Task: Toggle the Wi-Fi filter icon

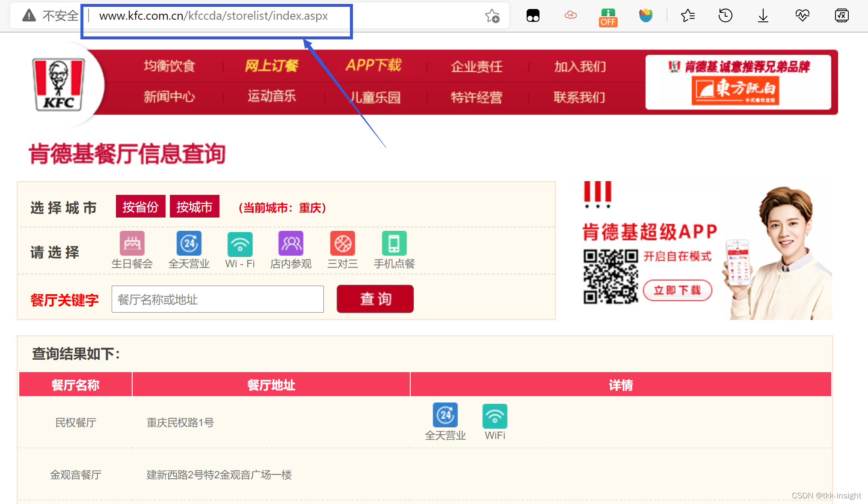Action: [240, 244]
